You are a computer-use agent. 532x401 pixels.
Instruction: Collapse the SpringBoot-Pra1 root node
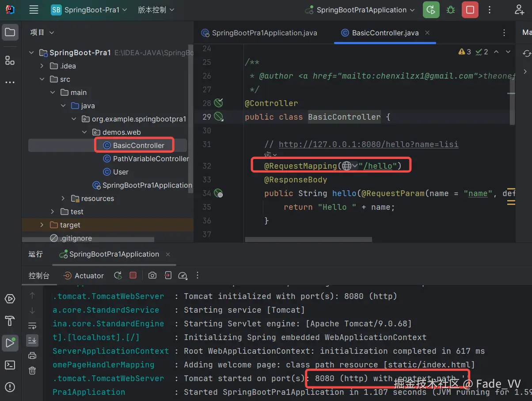(x=31, y=53)
